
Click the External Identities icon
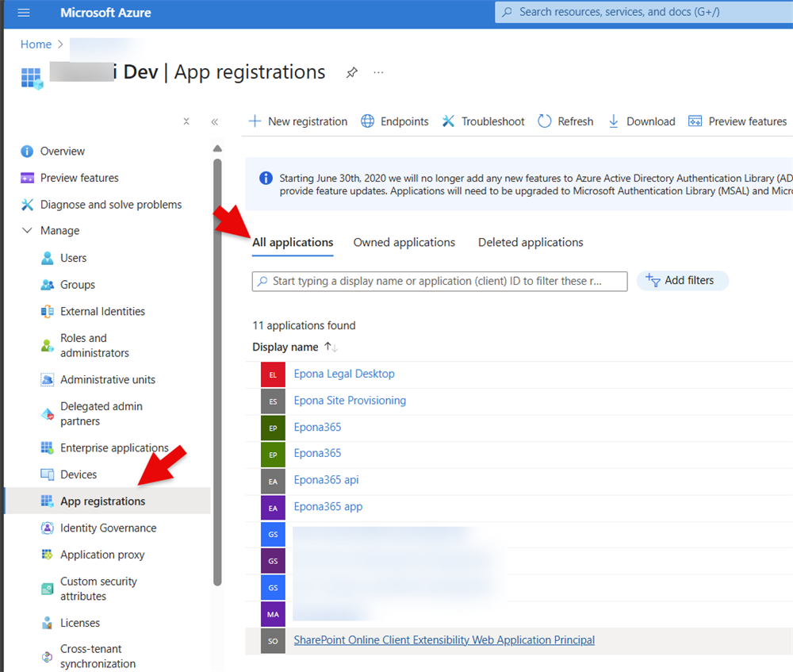click(47, 311)
